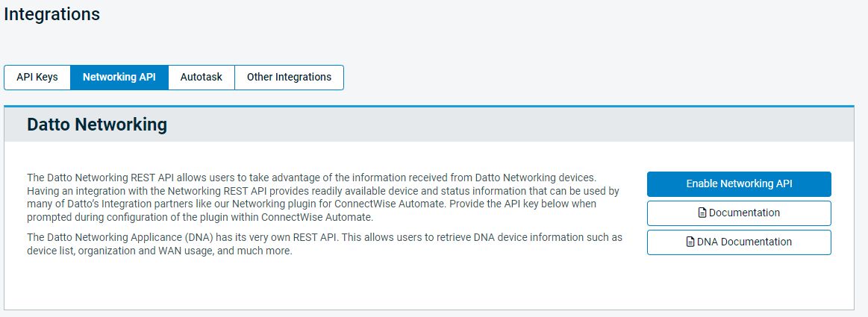Click the Integrations page heading
Viewport: 868px width, 317px height.
(x=51, y=14)
